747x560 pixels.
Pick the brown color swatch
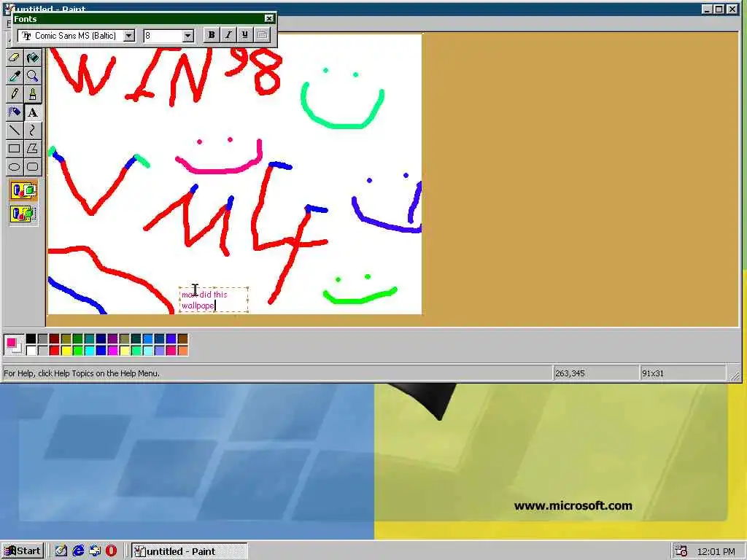point(183,338)
